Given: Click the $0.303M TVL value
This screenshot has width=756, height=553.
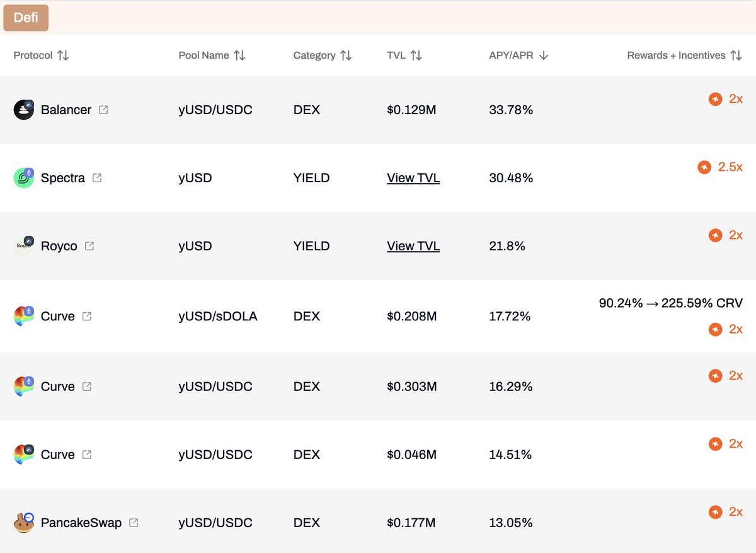Looking at the screenshot, I should coord(412,386).
